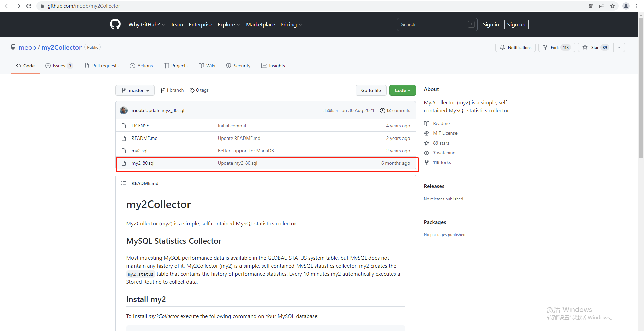
Task: Click the Go to file button
Action: pyautogui.click(x=371, y=90)
